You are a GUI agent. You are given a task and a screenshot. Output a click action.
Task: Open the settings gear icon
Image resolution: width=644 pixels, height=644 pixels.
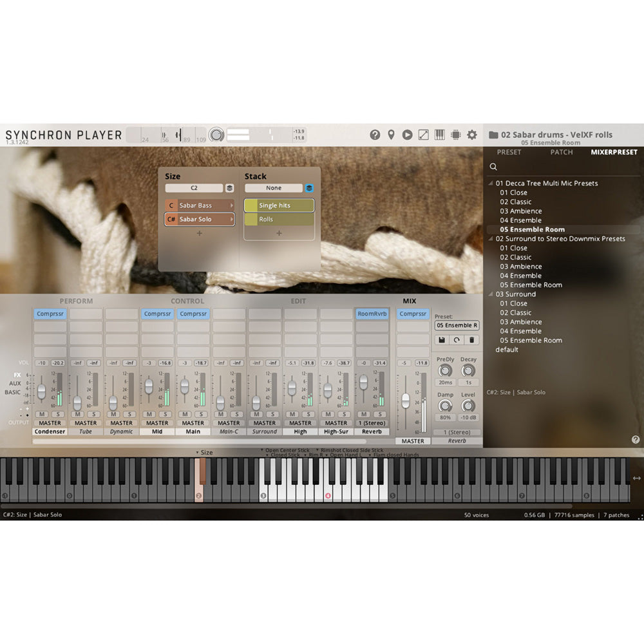click(472, 135)
